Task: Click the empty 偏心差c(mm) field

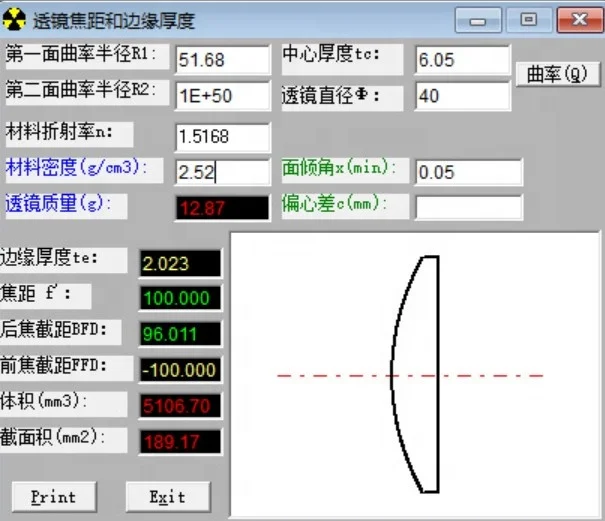Action: click(x=469, y=207)
